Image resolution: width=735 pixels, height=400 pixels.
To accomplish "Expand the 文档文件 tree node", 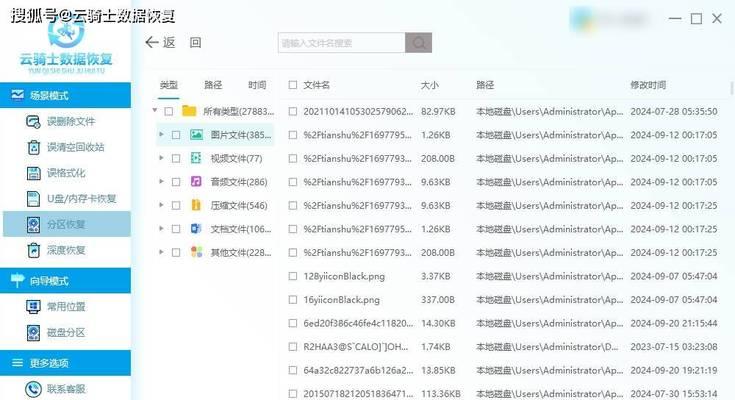I will (161, 228).
